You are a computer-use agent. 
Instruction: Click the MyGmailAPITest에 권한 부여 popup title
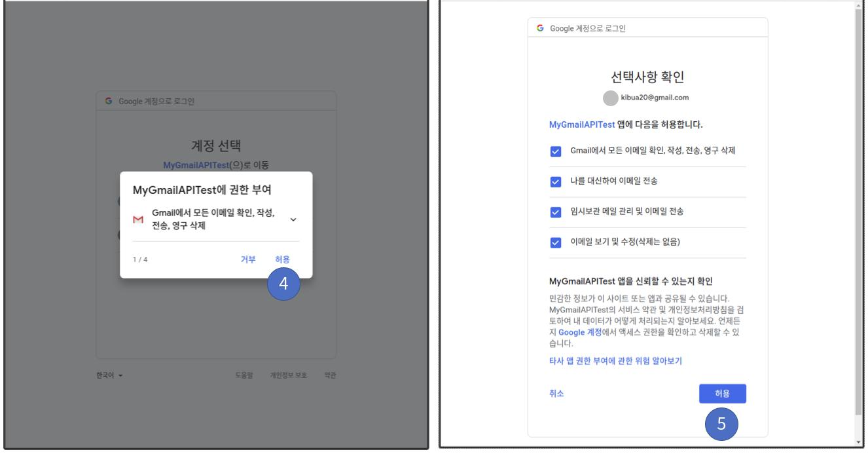[x=202, y=190]
